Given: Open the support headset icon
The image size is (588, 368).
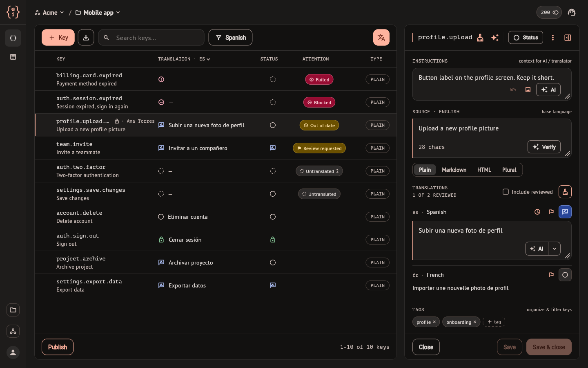Looking at the screenshot, I should (572, 12).
